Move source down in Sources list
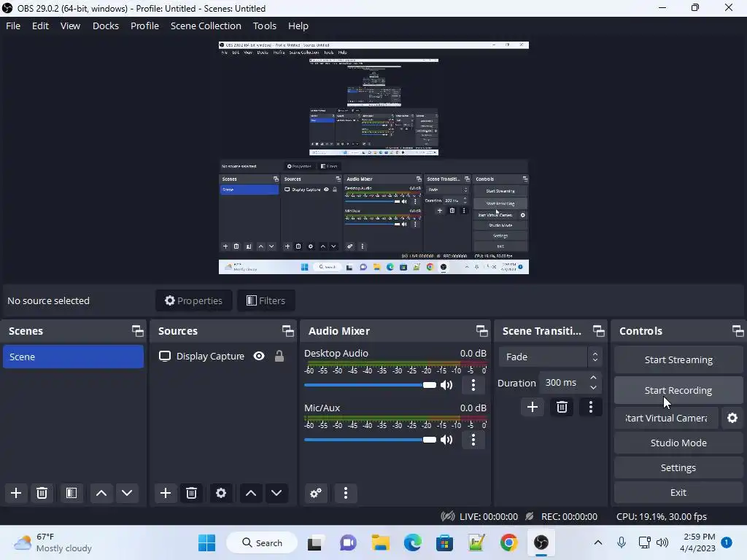 tap(276, 493)
